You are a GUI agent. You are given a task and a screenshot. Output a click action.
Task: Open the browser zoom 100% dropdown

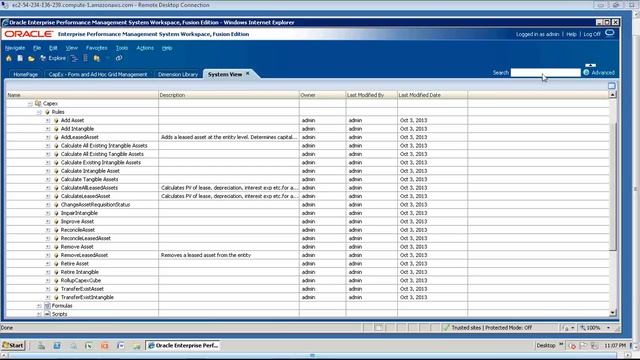coord(608,328)
